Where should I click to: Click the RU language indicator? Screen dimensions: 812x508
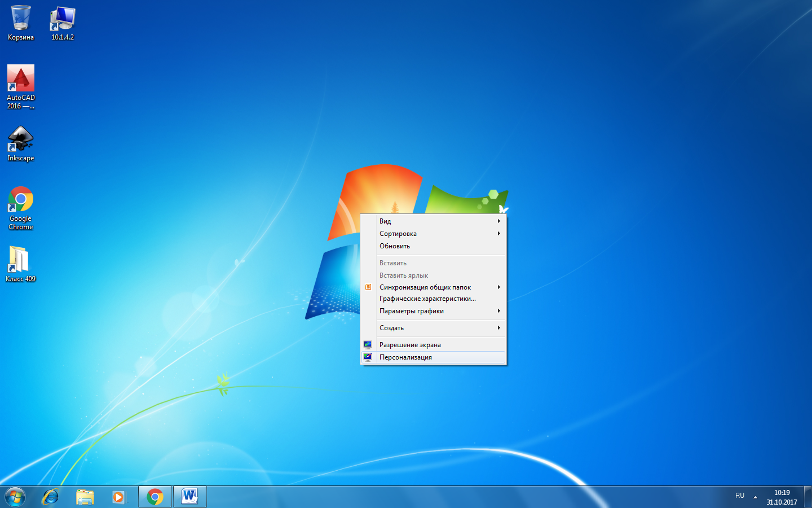[740, 496]
